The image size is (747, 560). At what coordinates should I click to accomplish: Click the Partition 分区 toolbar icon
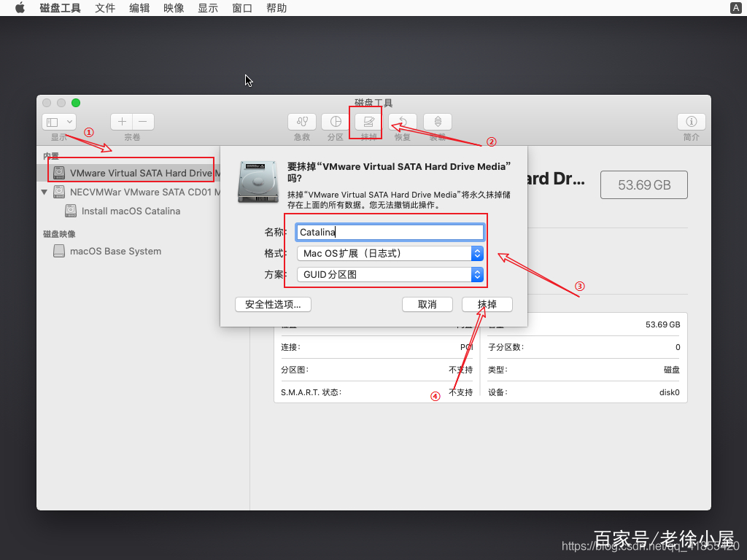(x=336, y=122)
